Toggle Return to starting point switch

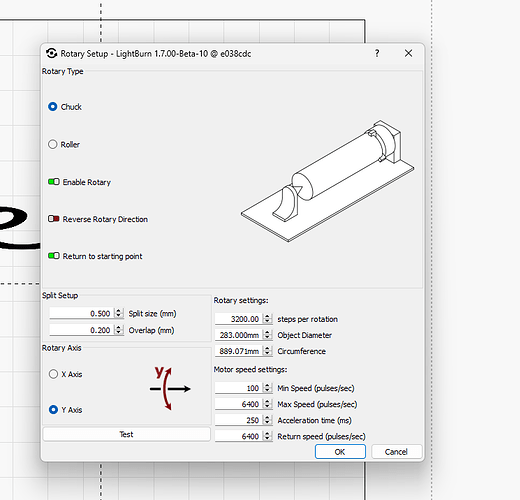click(54, 256)
